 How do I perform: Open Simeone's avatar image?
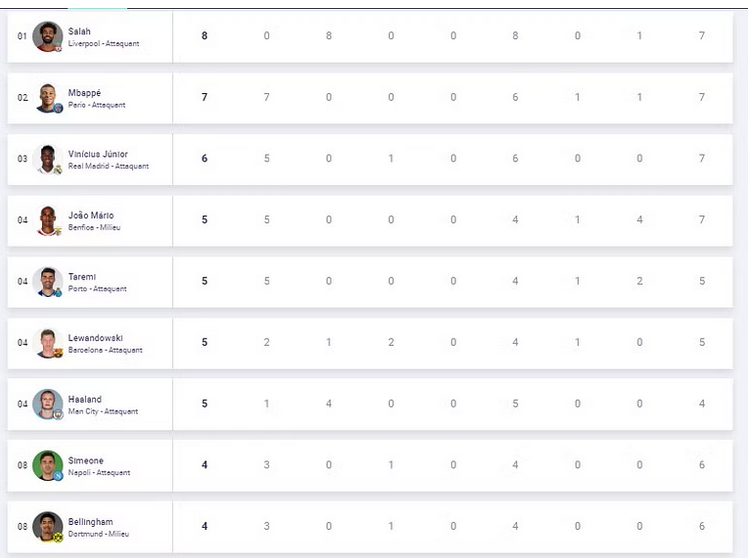pos(47,465)
